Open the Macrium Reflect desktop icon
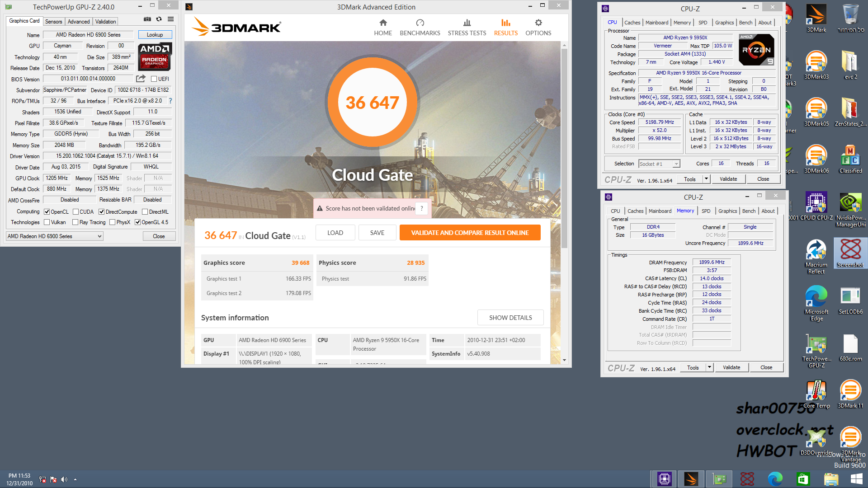Viewport: 868px width, 488px height. click(816, 256)
